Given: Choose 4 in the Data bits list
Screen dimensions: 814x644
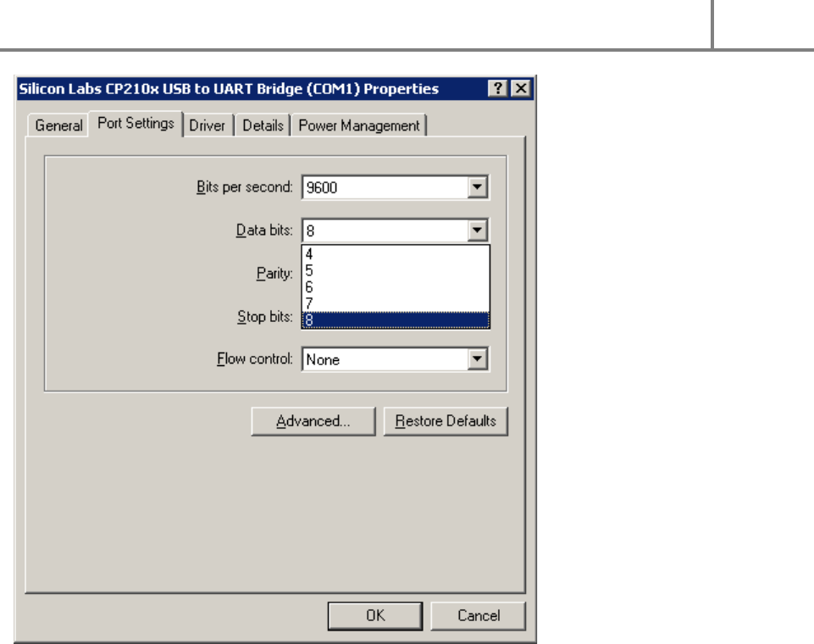Looking at the screenshot, I should click(396, 254).
